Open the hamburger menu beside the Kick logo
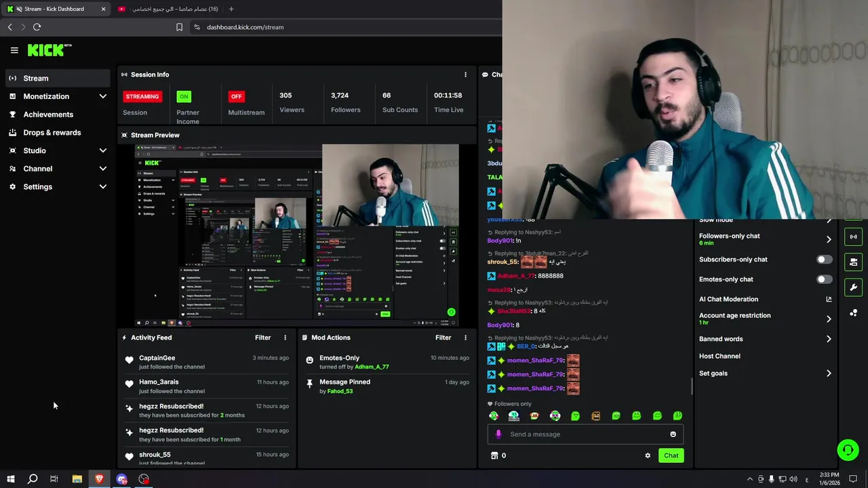Screen dimensions: 868x488 tap(14, 50)
